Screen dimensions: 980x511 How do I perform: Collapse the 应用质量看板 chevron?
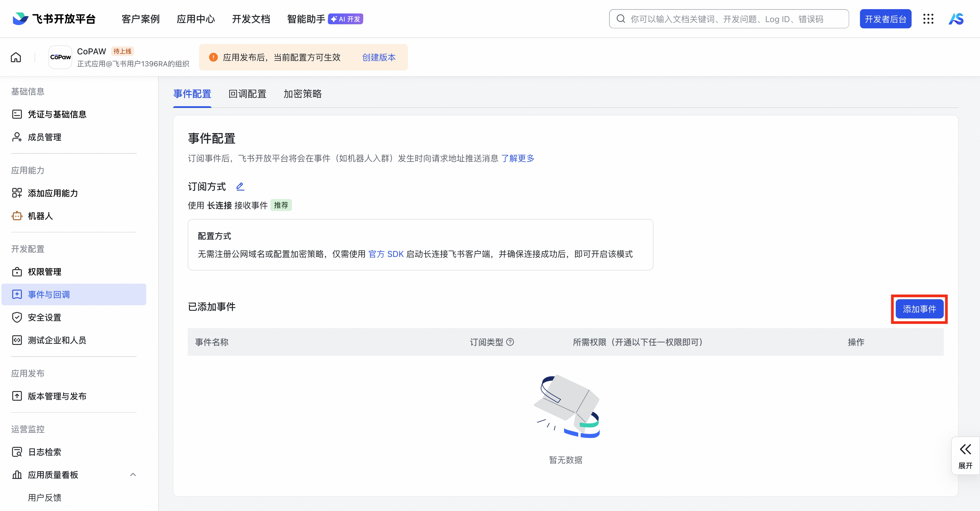coord(133,474)
